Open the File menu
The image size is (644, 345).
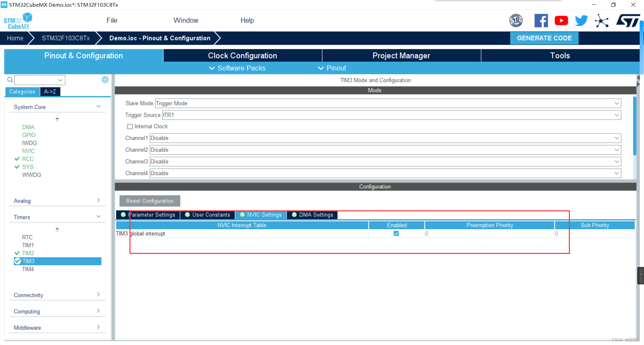(x=112, y=20)
